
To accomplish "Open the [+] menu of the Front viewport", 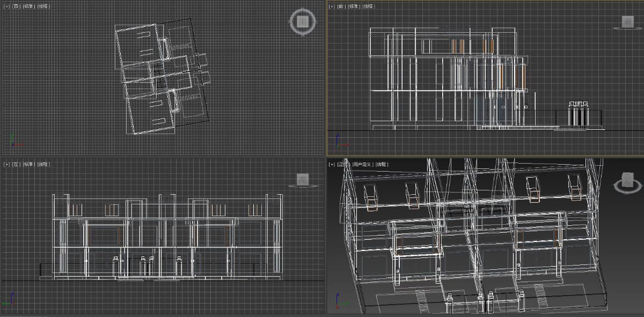I will tap(332, 6).
